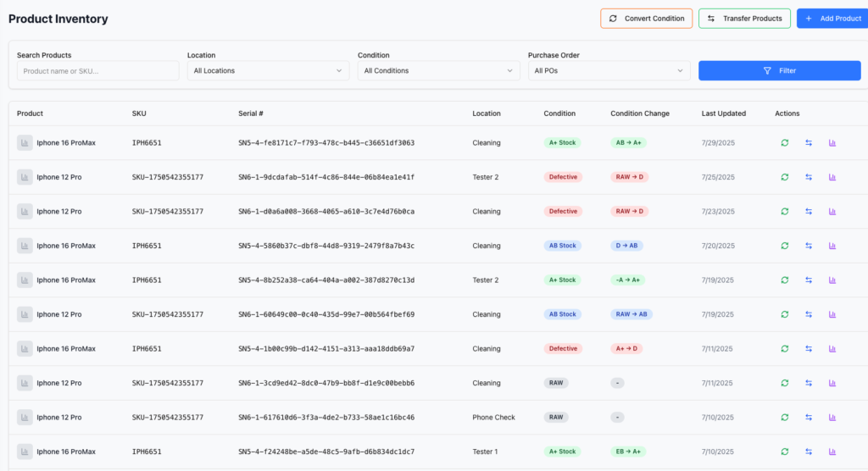The image size is (868, 471).
Task: Click transfer icon for serial SN5-4-f24248be row
Action: (x=809, y=452)
